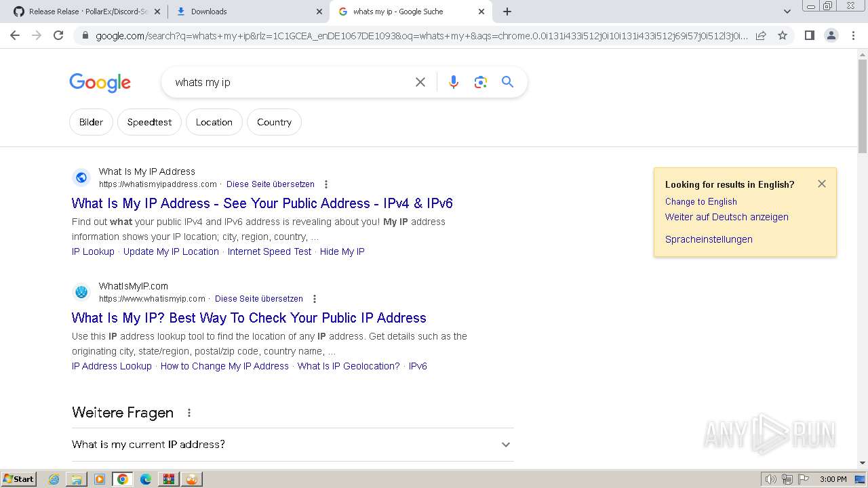868x488 pixels.
Task: Go back using the browser back arrow
Action: tap(15, 35)
